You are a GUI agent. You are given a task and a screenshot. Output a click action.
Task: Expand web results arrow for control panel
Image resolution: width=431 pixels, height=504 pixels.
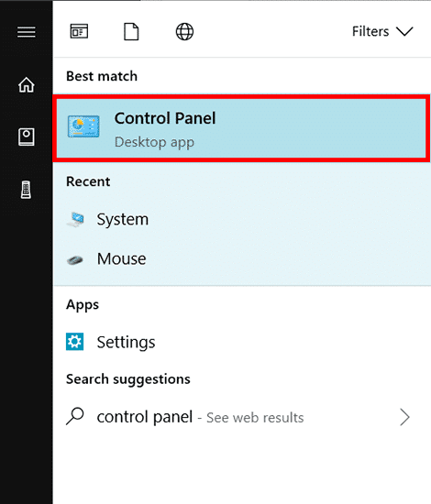point(405,417)
